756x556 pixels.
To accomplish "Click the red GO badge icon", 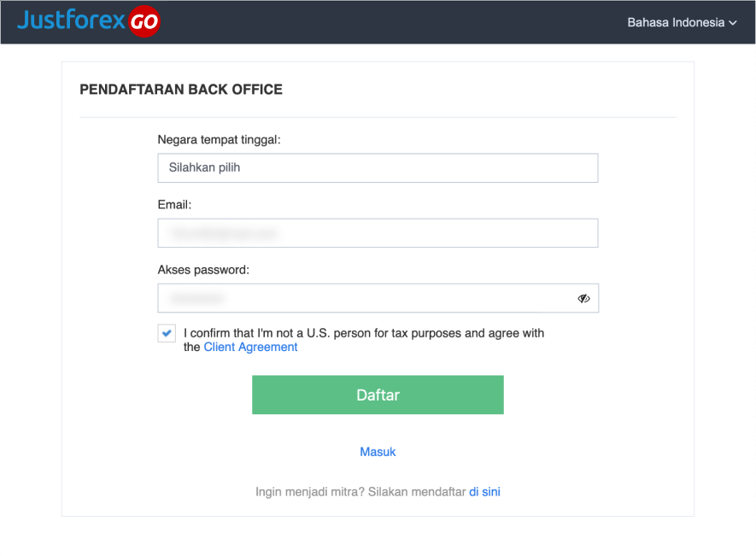I will pyautogui.click(x=144, y=21).
